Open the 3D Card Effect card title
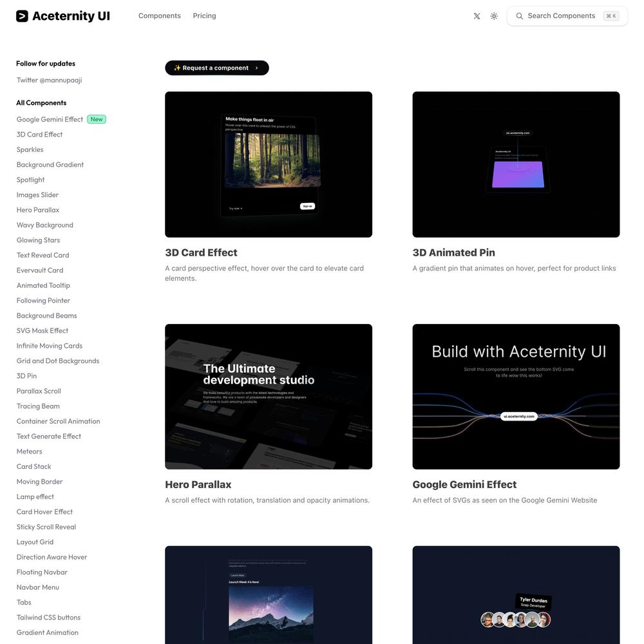 pyautogui.click(x=201, y=252)
